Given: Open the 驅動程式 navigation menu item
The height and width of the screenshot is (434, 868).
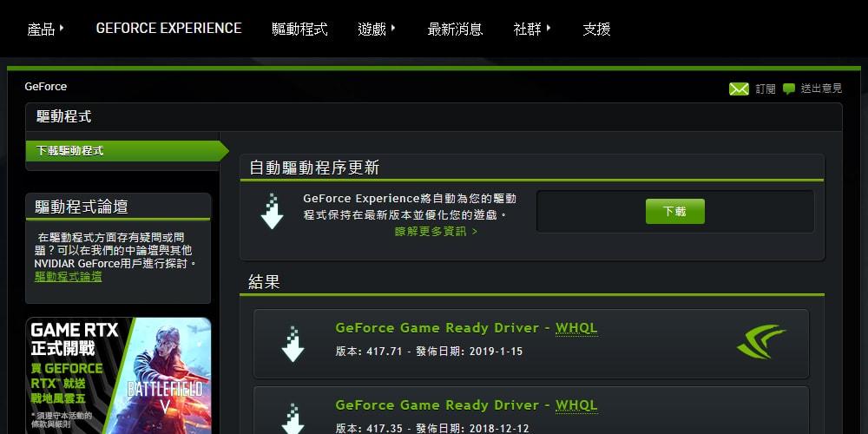Looking at the screenshot, I should point(299,29).
